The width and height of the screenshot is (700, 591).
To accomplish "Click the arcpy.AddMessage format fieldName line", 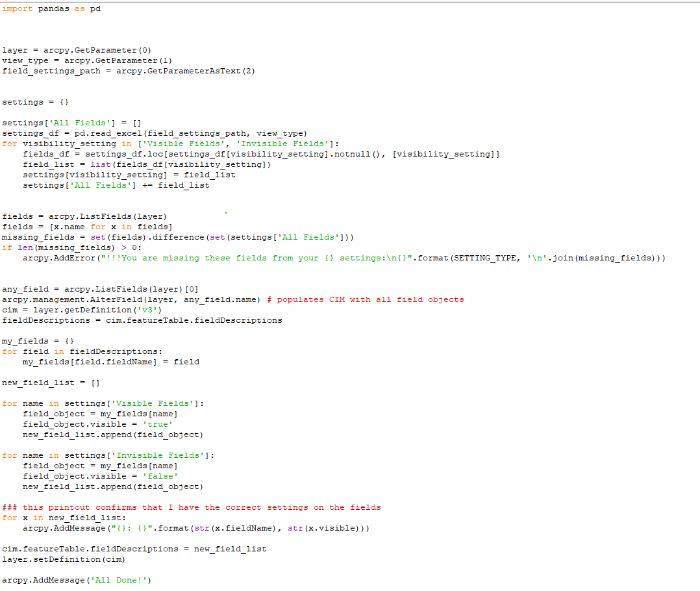I will pyautogui.click(x=196, y=528).
